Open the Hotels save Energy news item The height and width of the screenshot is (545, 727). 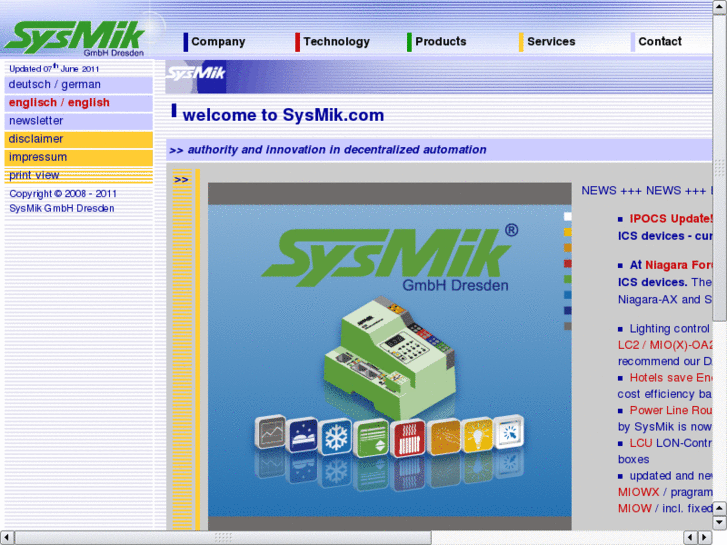(670, 378)
